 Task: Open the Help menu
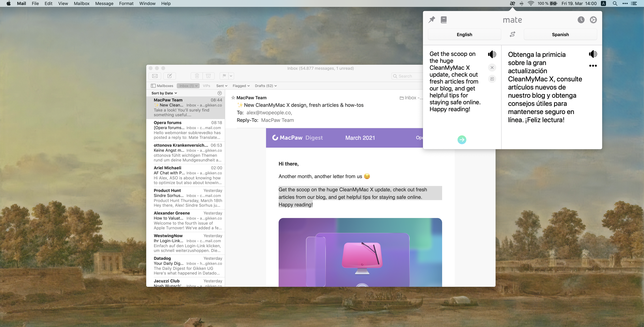click(x=166, y=3)
